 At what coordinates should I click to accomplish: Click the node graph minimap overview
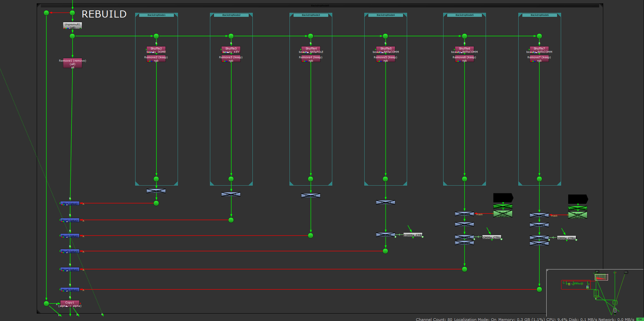pyautogui.click(x=595, y=292)
